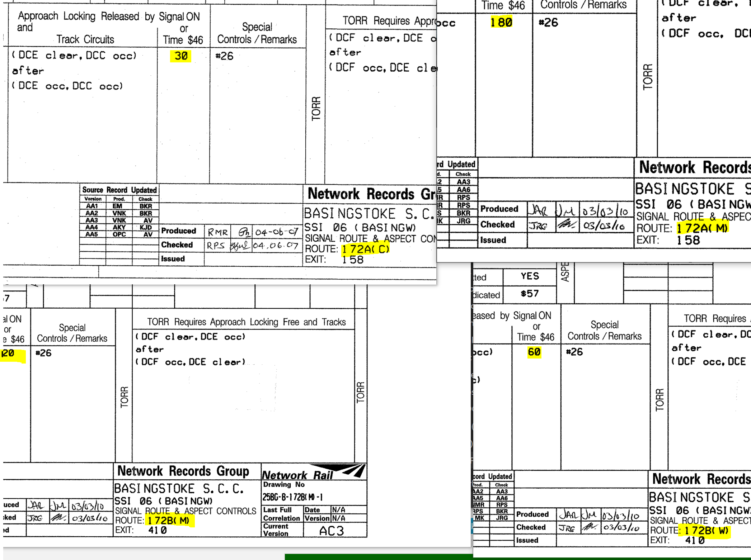
Task: Click 'Special Controls / Remarks' heading in 172A(C) sheet
Action: (257, 33)
